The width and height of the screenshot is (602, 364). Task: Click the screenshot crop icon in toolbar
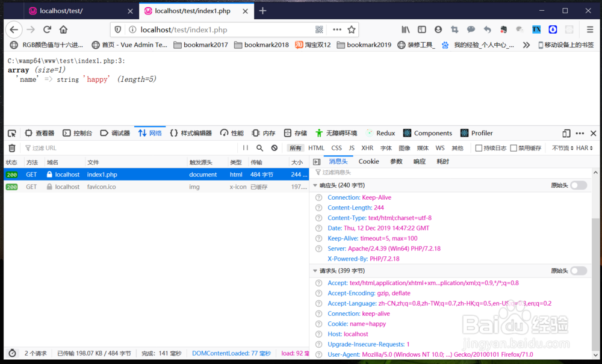point(455,29)
